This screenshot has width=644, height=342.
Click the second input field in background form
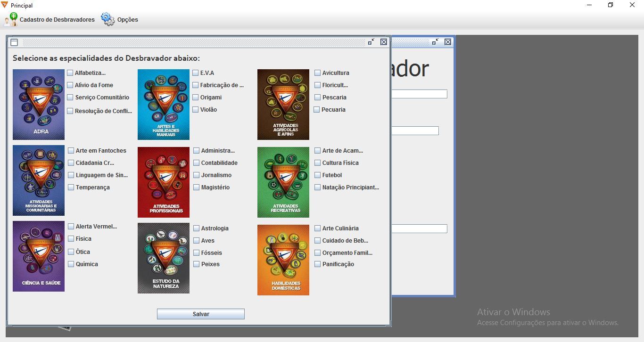pyautogui.click(x=415, y=131)
